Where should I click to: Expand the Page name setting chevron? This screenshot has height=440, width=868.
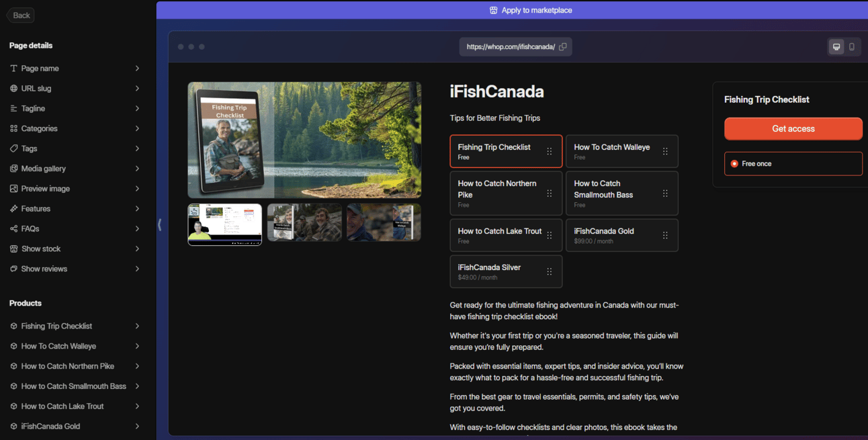pyautogui.click(x=137, y=69)
